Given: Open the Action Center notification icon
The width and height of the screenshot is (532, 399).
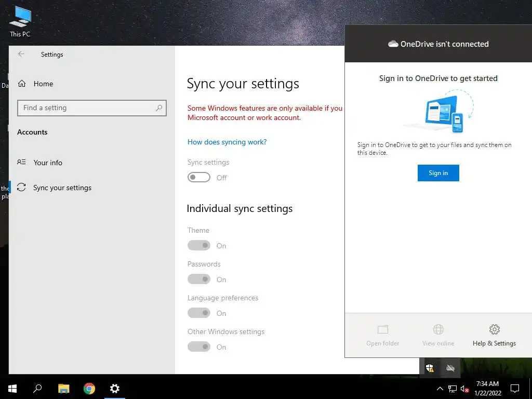Looking at the screenshot, I should pos(515,389).
